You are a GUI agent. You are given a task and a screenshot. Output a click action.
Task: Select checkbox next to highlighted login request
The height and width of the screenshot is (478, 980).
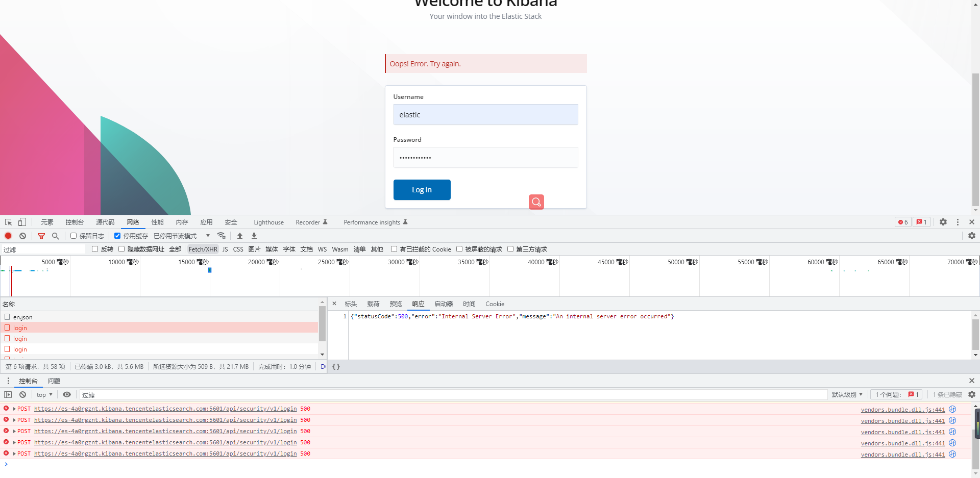click(7, 328)
